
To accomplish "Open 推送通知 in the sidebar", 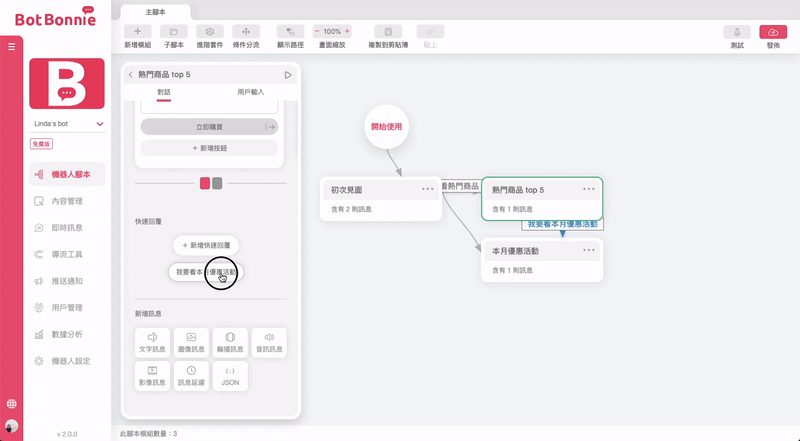I will pyautogui.click(x=67, y=281).
